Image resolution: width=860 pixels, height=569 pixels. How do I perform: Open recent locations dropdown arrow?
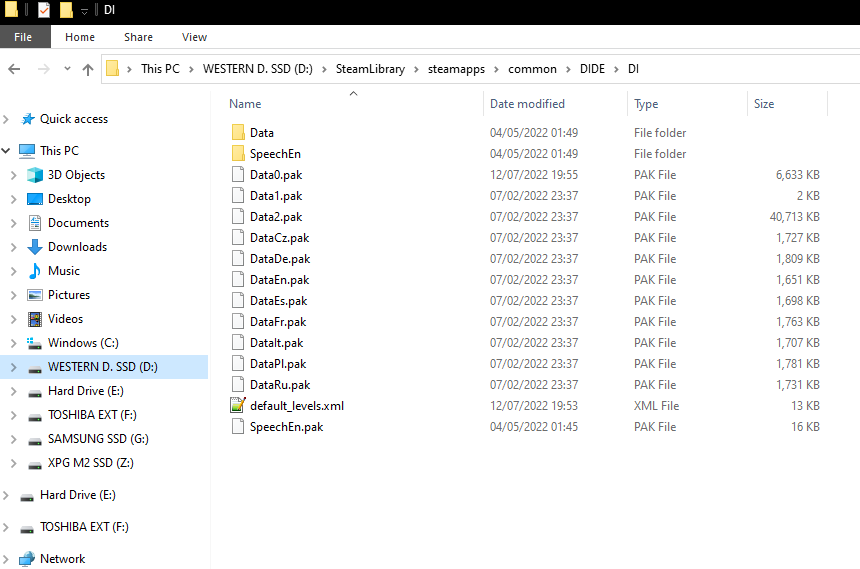pyautogui.click(x=67, y=69)
